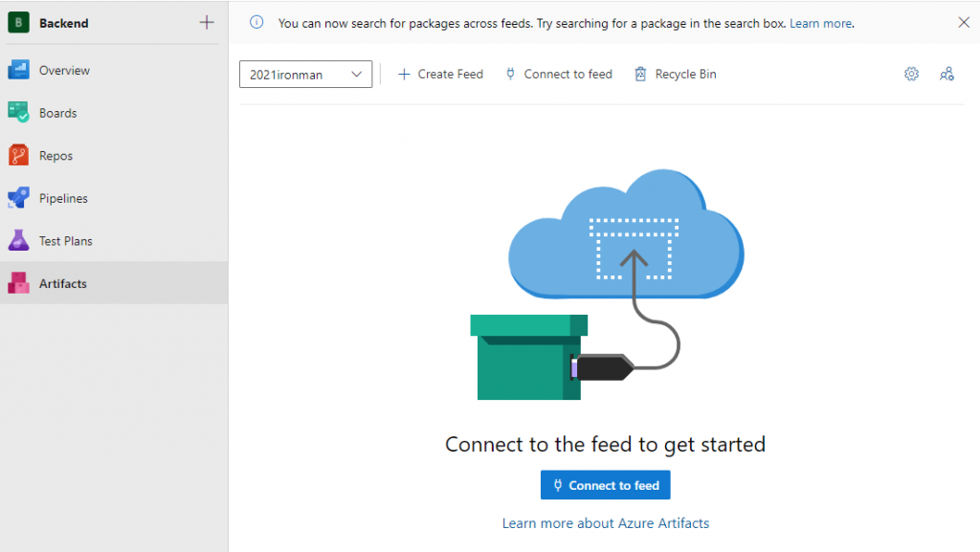Click the blue Connect to feed button
Screen dimensions: 980x552
point(605,485)
